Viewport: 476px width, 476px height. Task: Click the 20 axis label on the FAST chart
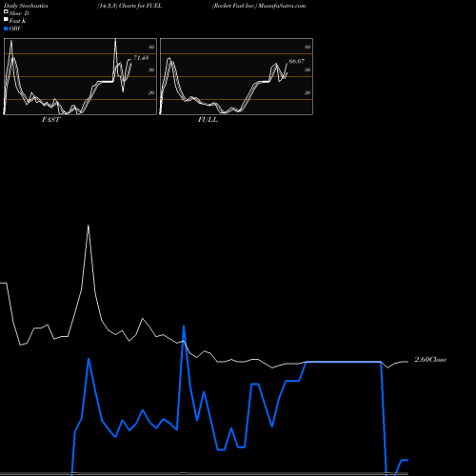click(x=151, y=92)
